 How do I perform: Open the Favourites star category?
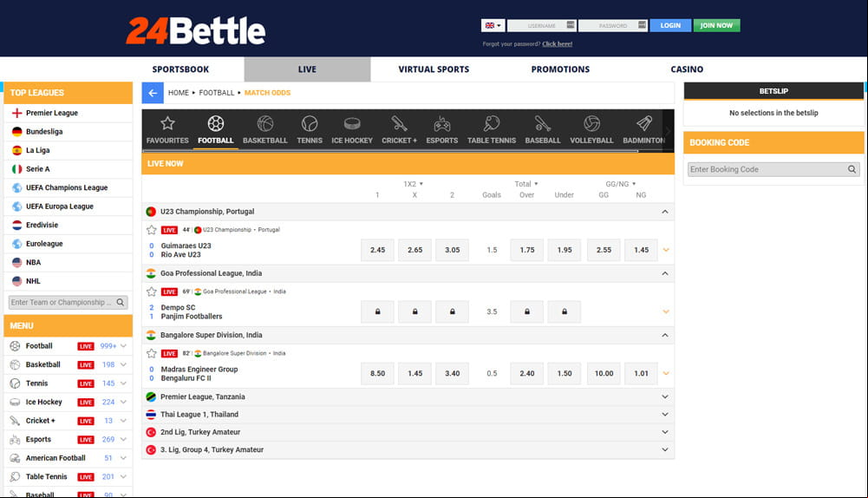167,130
